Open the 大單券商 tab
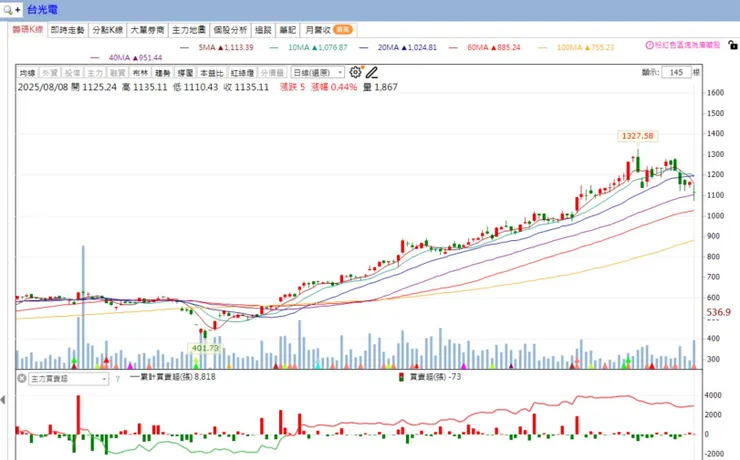The height and width of the screenshot is (460, 740). point(147,30)
